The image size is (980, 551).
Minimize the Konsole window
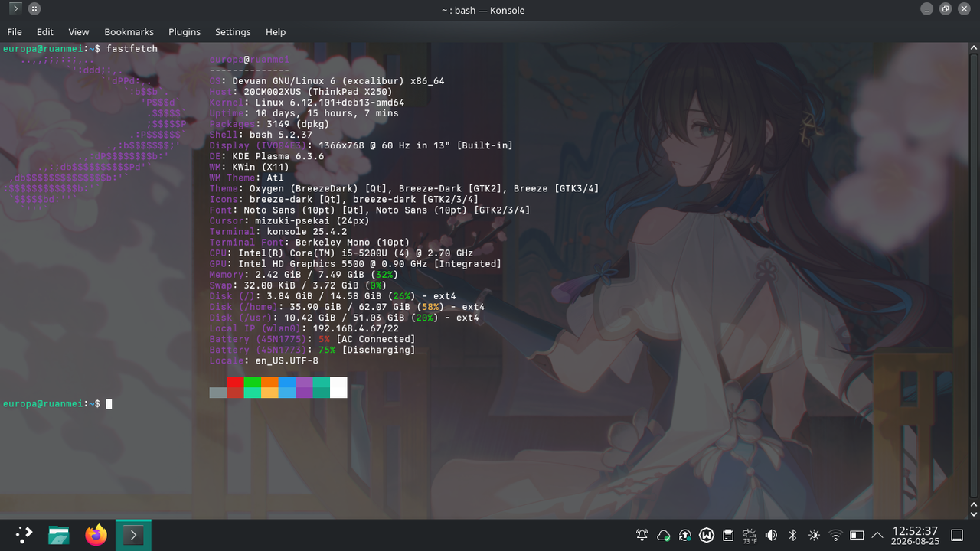coord(926,9)
